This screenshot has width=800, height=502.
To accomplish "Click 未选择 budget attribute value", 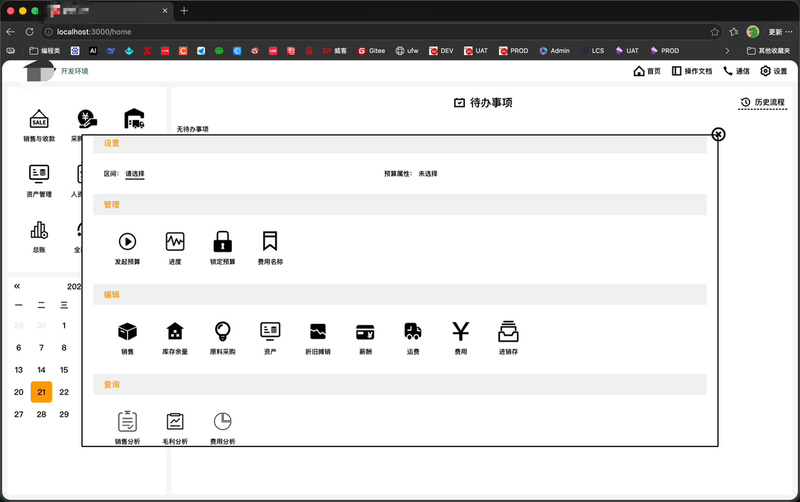I will click(428, 174).
